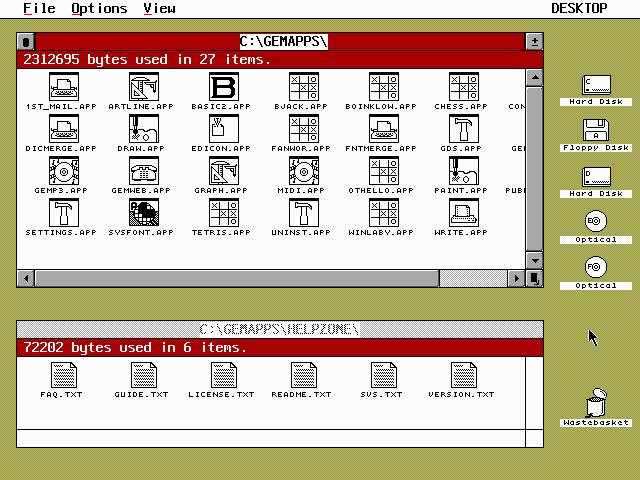This screenshot has width=640, height=480.
Task: Select the LICENSE.TXT file
Action: (x=224, y=375)
